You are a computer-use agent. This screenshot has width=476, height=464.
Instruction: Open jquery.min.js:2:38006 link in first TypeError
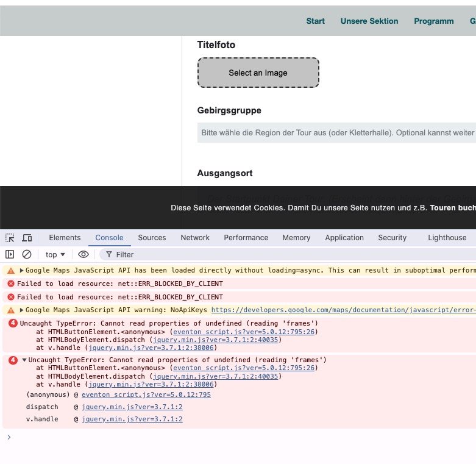click(151, 348)
